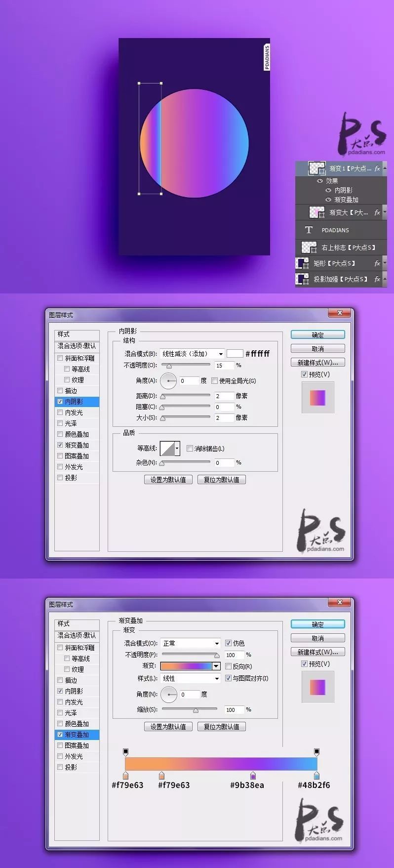
Task: Click the top-right black opacity stop on the gradient bar
Action: tap(316, 751)
